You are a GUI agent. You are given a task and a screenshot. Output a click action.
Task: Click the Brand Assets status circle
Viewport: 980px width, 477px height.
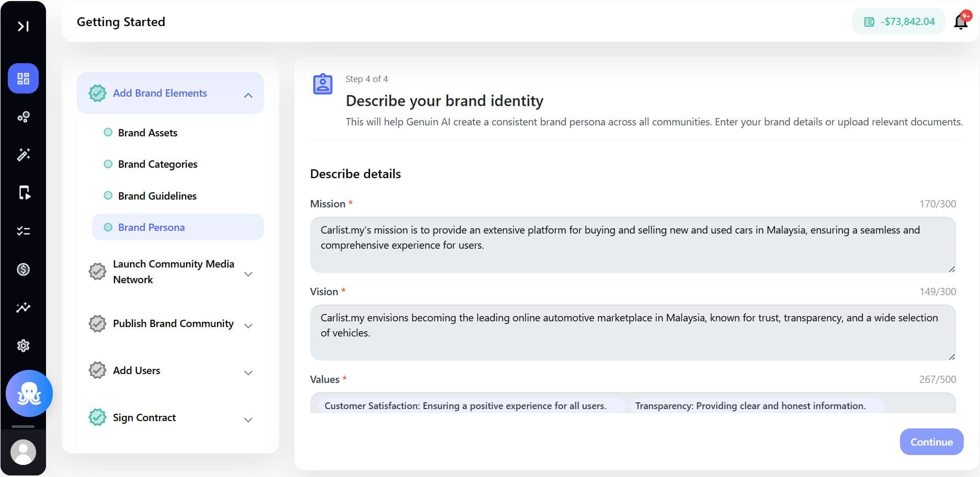click(108, 132)
